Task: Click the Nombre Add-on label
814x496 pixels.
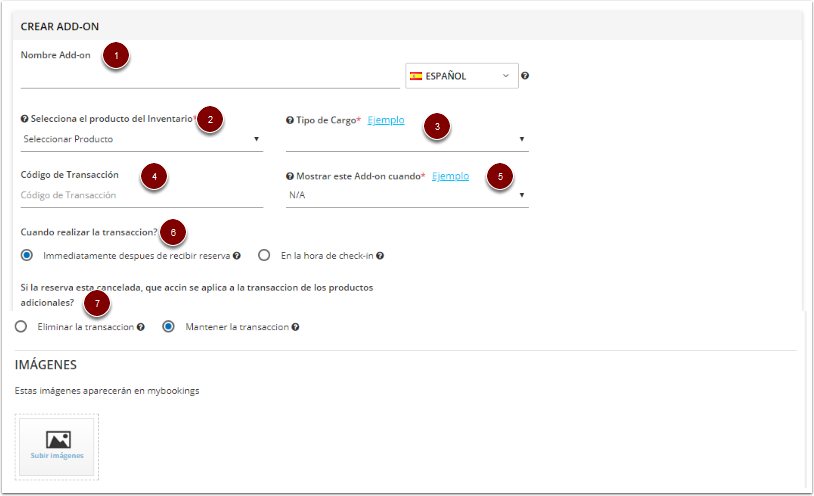Action: pos(56,55)
